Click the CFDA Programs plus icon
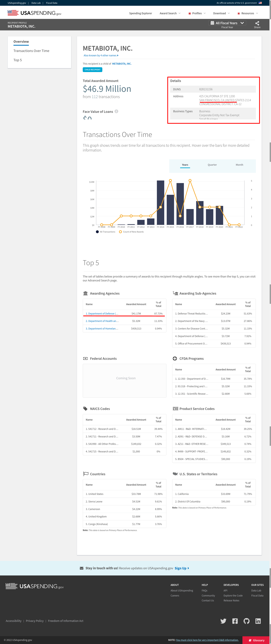This screenshot has height=644, width=271. pos(175,359)
